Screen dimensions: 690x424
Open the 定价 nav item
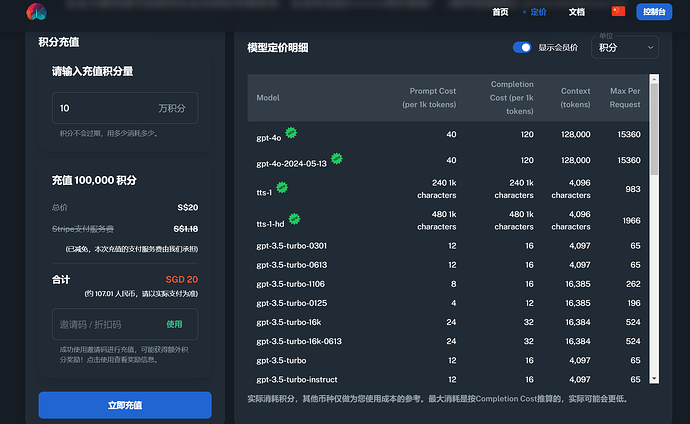pos(538,12)
